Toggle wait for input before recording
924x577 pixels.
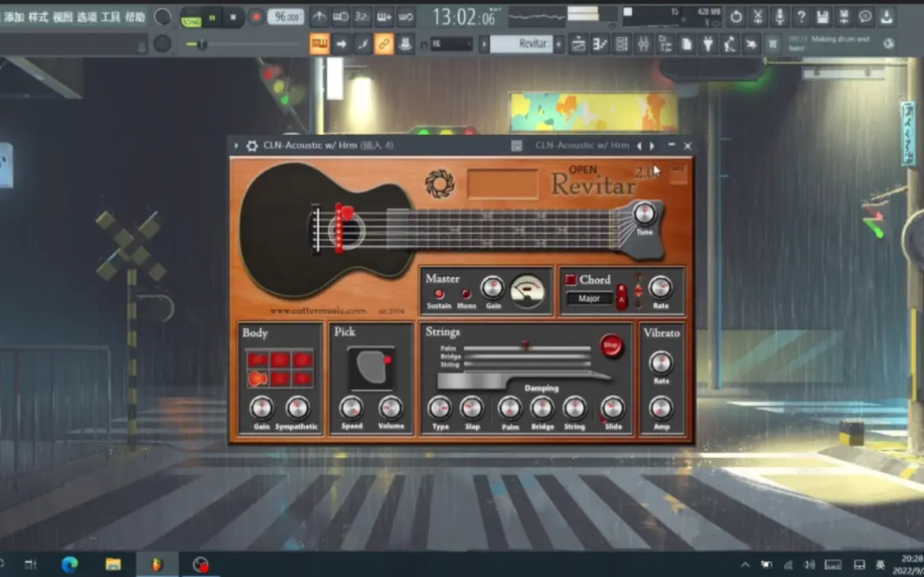pyautogui.click(x=341, y=17)
